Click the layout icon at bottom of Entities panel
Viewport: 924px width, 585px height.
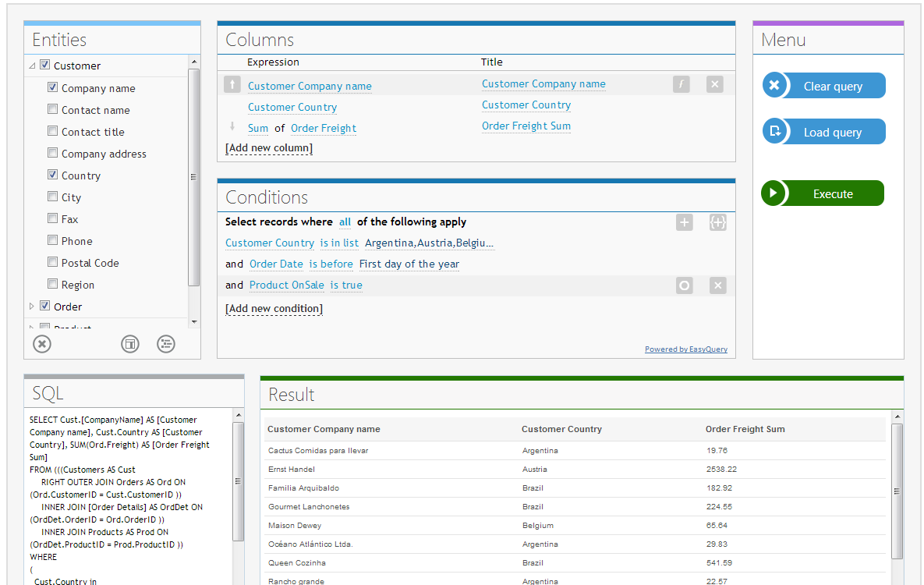[x=130, y=343]
